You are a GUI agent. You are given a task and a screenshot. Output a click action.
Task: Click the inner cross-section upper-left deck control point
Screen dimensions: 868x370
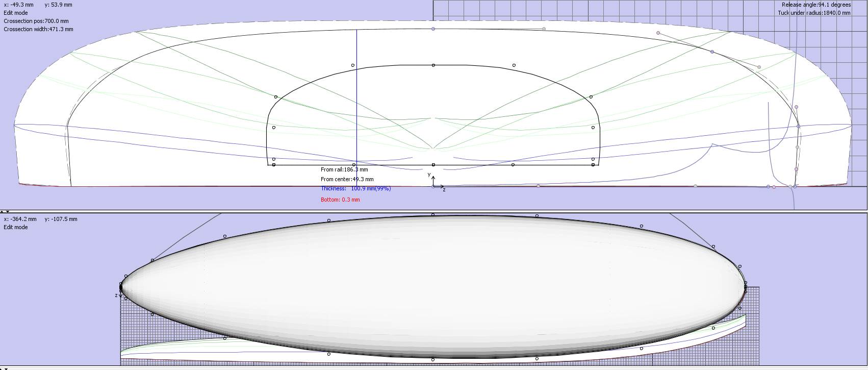(353, 65)
